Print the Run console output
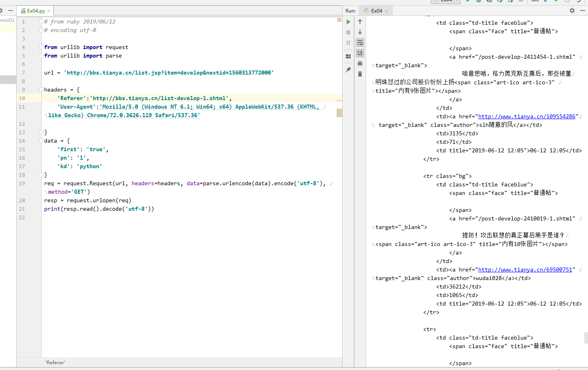This screenshot has width=588, height=370. (360, 64)
